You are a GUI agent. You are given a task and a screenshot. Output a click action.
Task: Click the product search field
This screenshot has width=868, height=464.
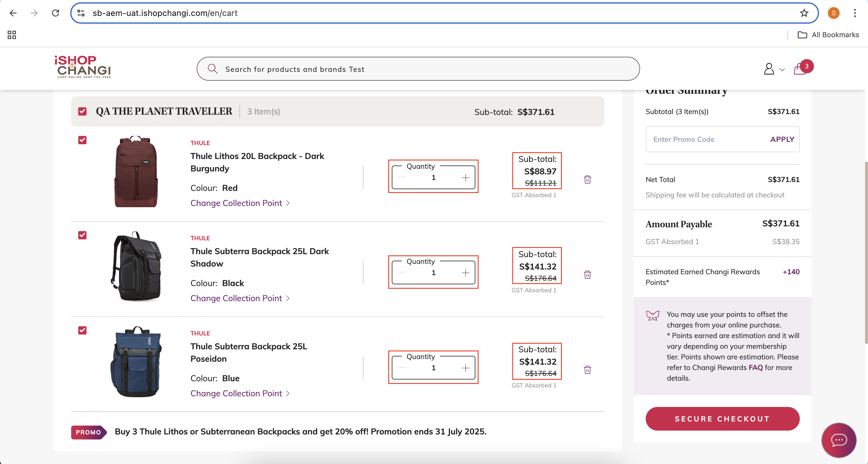coord(418,69)
